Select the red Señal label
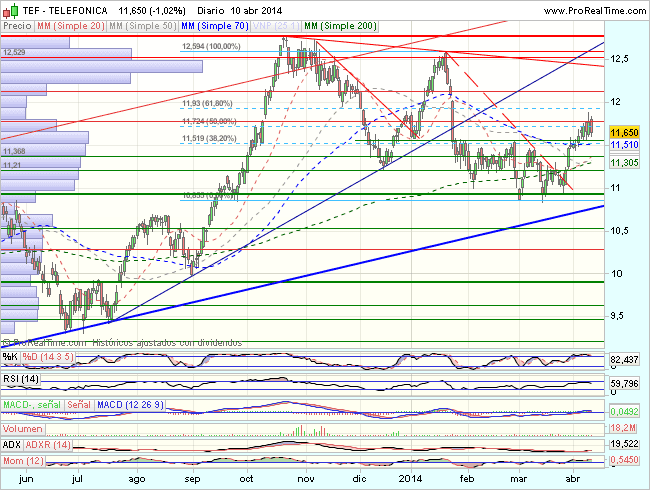 click(79, 405)
